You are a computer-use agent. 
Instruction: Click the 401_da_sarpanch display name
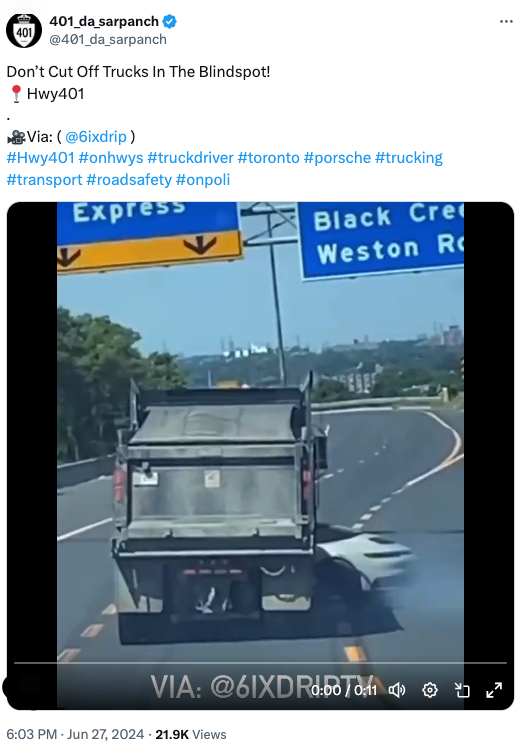coord(104,21)
